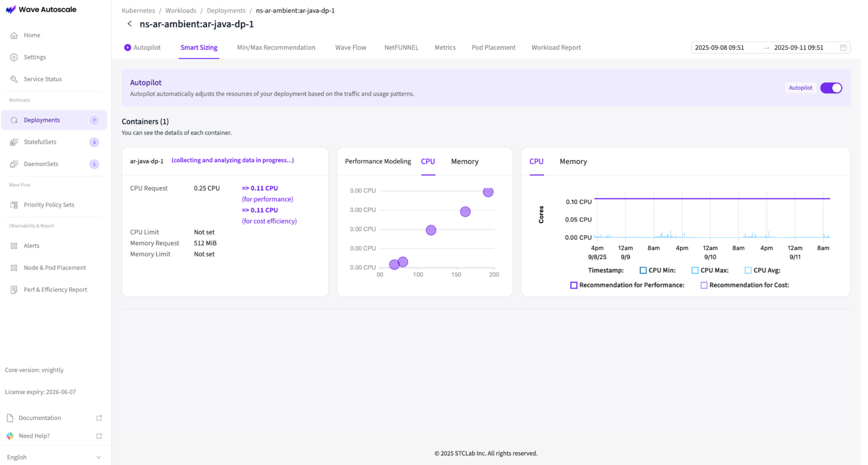Click the Service Status wrench icon
868x465 pixels.
pos(14,79)
